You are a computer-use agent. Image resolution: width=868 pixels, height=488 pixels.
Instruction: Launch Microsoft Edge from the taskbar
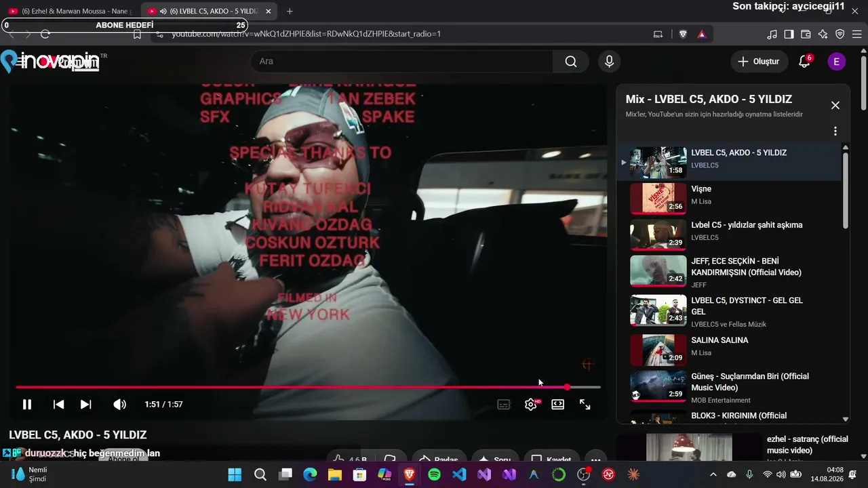point(310,474)
